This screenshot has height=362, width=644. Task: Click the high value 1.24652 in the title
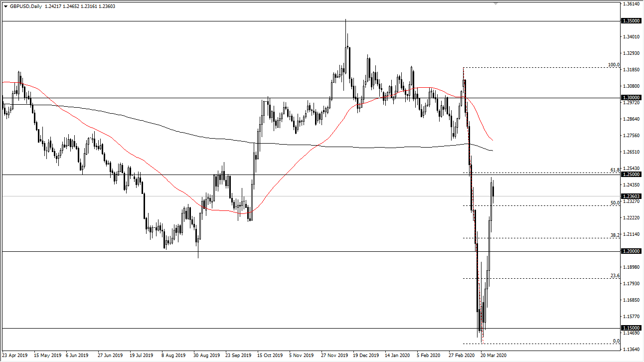pos(71,6)
